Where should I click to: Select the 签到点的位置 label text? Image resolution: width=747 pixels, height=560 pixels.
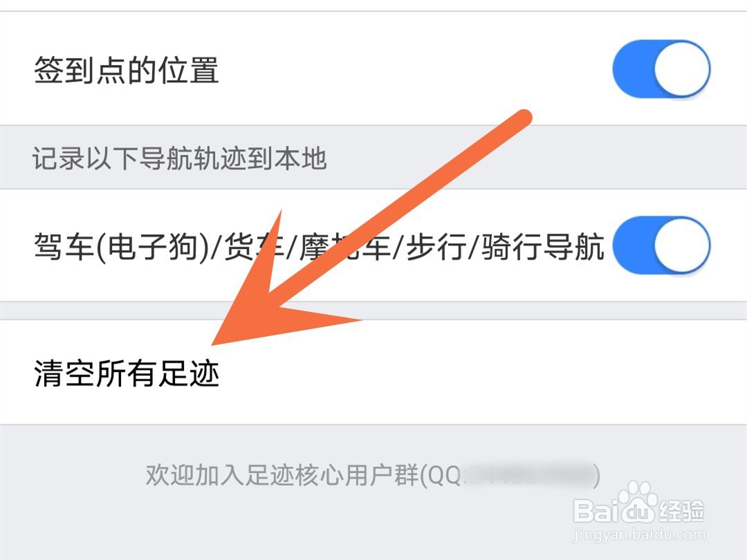tap(127, 70)
